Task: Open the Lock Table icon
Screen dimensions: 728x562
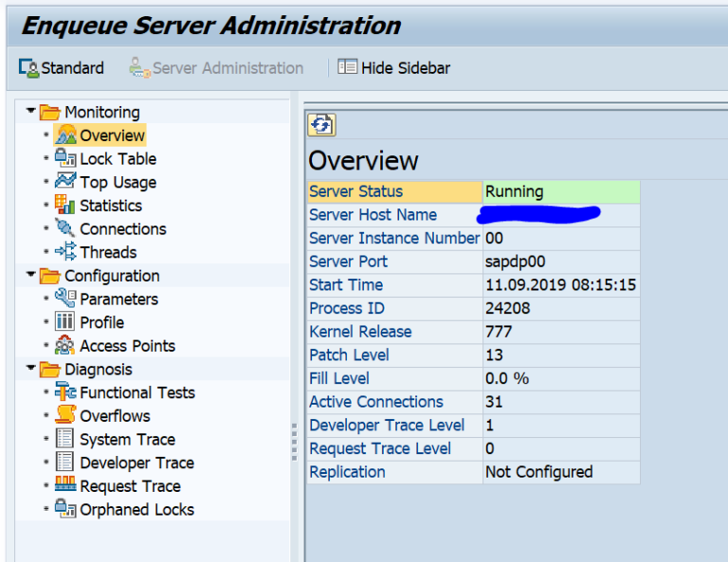Action: coord(65,158)
